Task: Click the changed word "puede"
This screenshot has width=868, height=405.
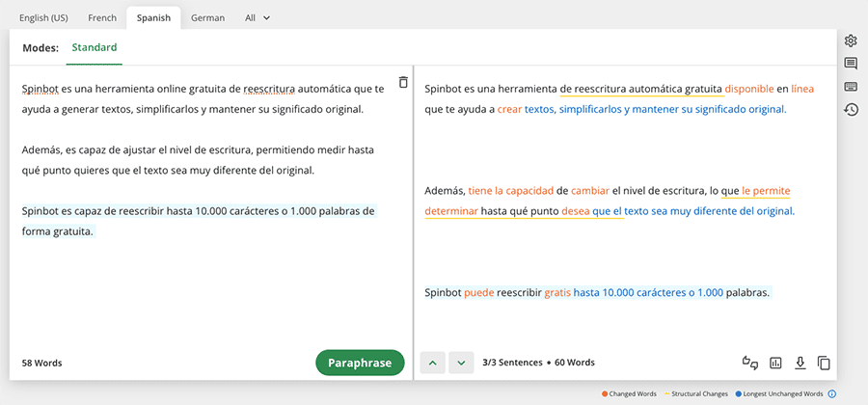Action: click(478, 293)
